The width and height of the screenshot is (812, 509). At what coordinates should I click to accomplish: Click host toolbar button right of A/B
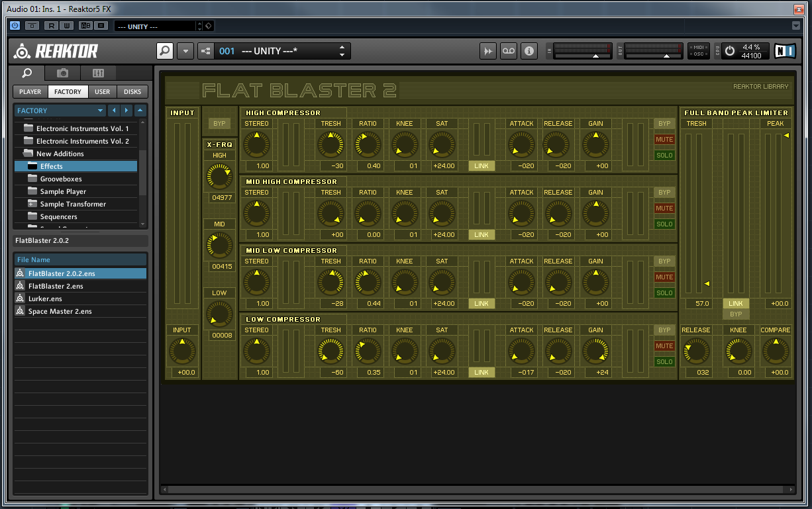pyautogui.click(x=101, y=26)
